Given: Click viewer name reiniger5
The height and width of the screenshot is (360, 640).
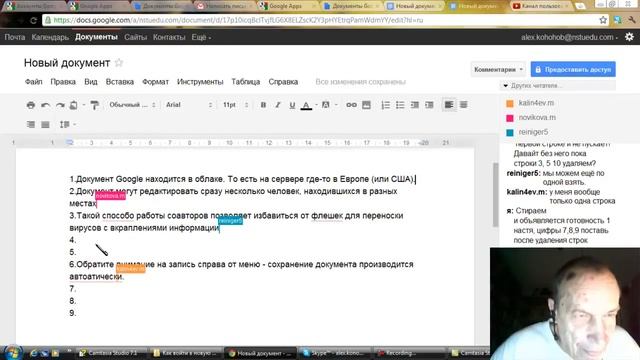Looking at the screenshot, I should coord(533,132).
